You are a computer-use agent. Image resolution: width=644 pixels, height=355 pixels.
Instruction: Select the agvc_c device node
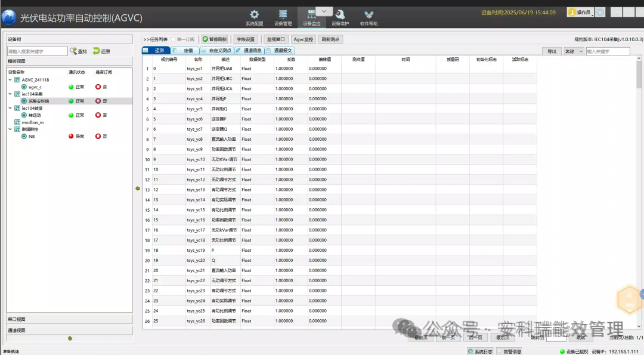pos(35,87)
